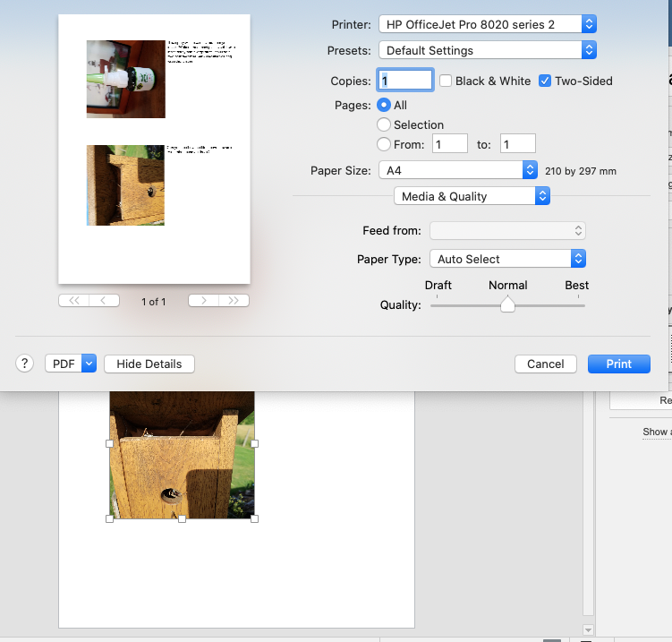Select the birdhouse image in the document
Screen dimensions: 672x642
click(183, 455)
